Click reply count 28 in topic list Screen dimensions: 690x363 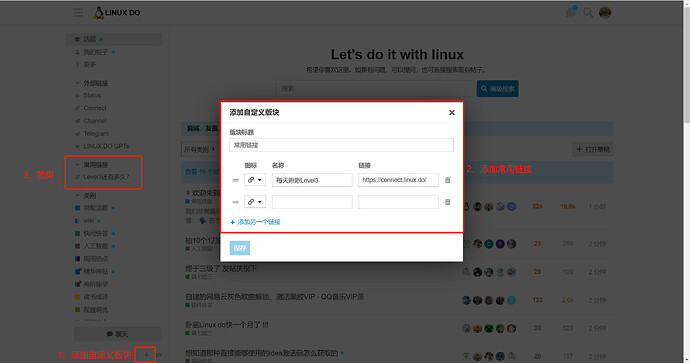click(x=537, y=272)
